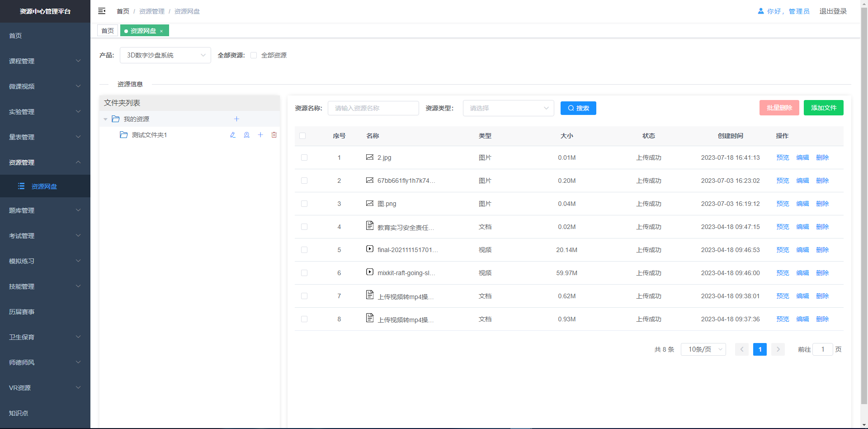
Task: Click rename pencil icon for 测试文件夹1
Action: [x=233, y=135]
